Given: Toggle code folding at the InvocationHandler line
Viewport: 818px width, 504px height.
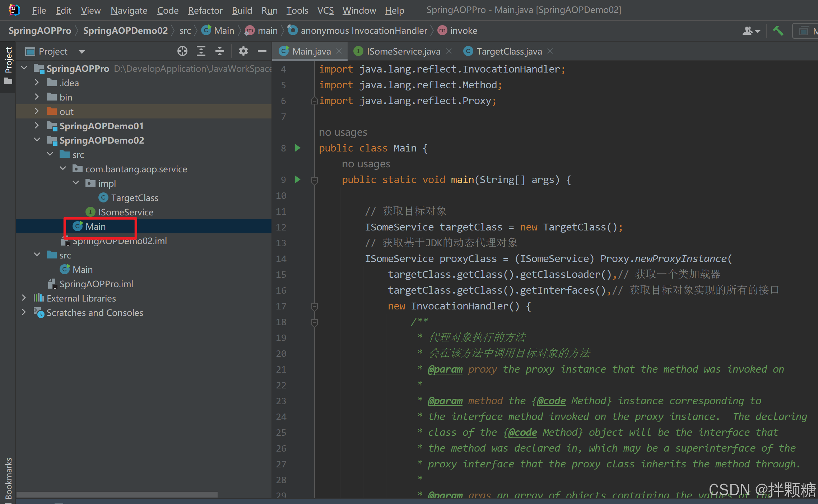Looking at the screenshot, I should click(x=315, y=306).
